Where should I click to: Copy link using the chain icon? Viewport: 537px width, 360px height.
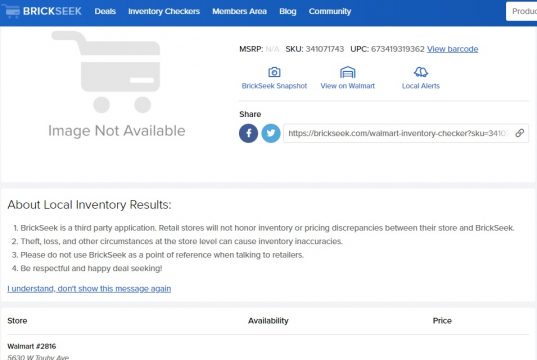[520, 133]
